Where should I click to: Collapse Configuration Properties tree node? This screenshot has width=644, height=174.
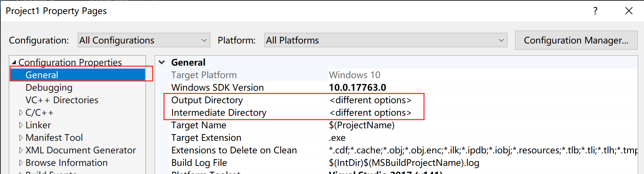14,62
